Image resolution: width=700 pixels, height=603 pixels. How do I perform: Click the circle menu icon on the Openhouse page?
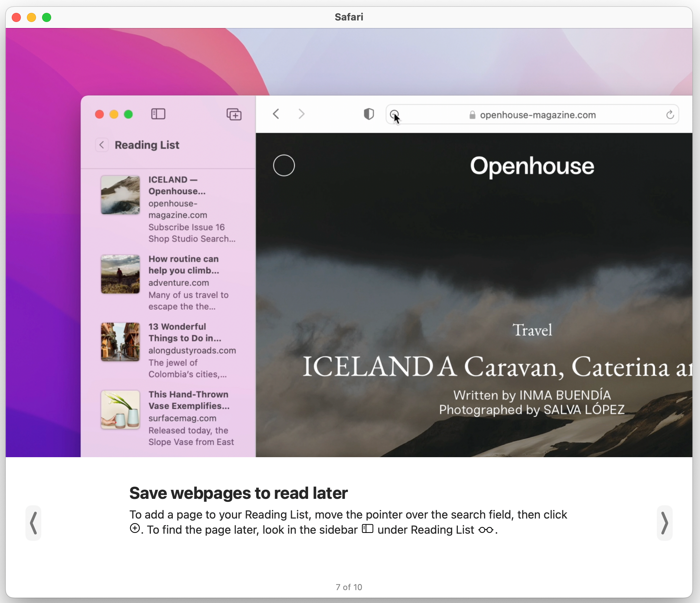[x=284, y=166]
